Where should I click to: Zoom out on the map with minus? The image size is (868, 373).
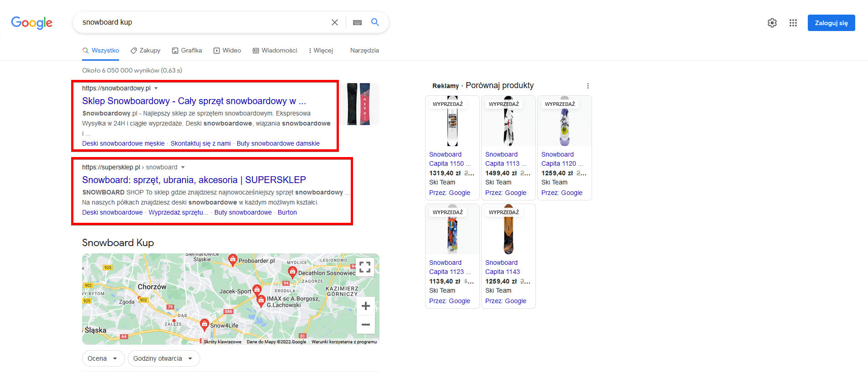[365, 325]
